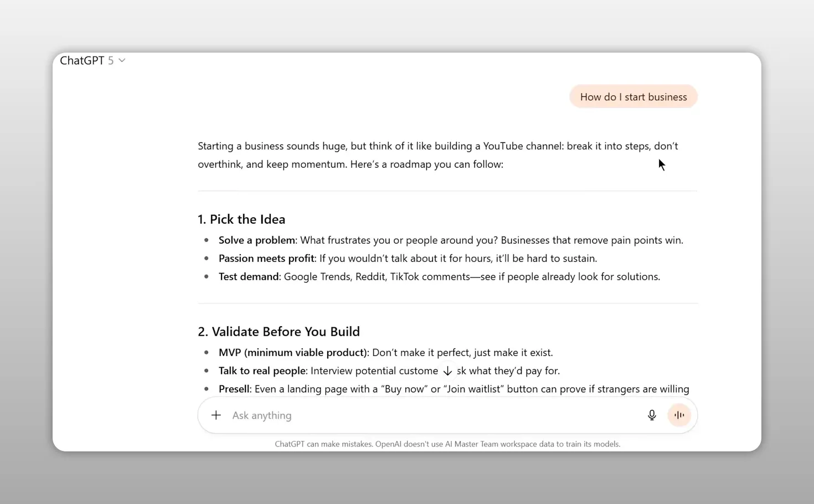Click the '1. Pick the Idea' heading

pos(241,219)
